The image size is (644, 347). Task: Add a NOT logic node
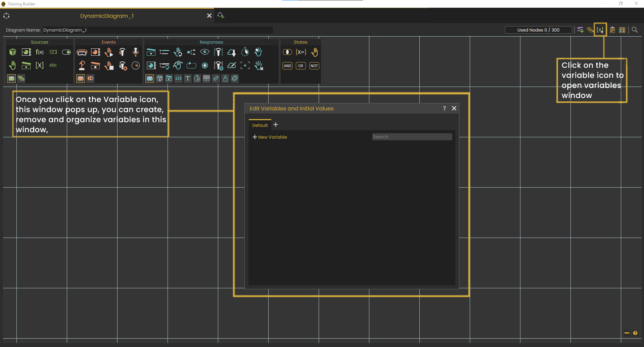[314, 66]
